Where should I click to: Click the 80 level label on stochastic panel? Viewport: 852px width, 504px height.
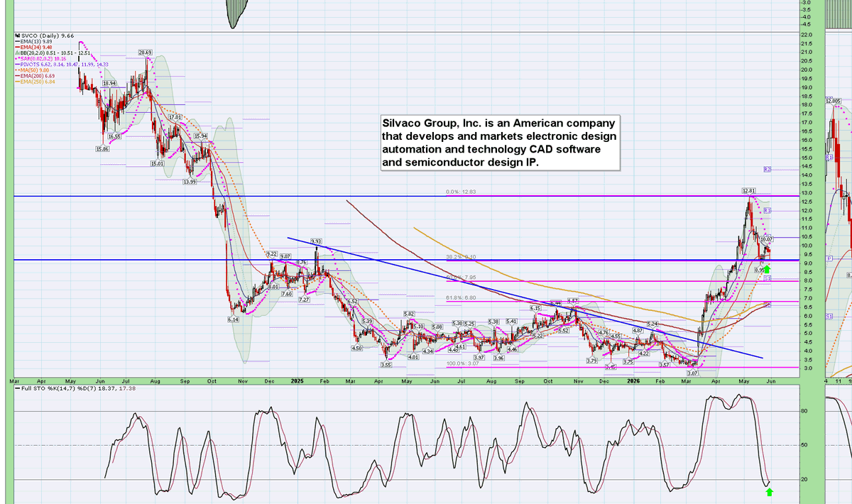tap(804, 411)
